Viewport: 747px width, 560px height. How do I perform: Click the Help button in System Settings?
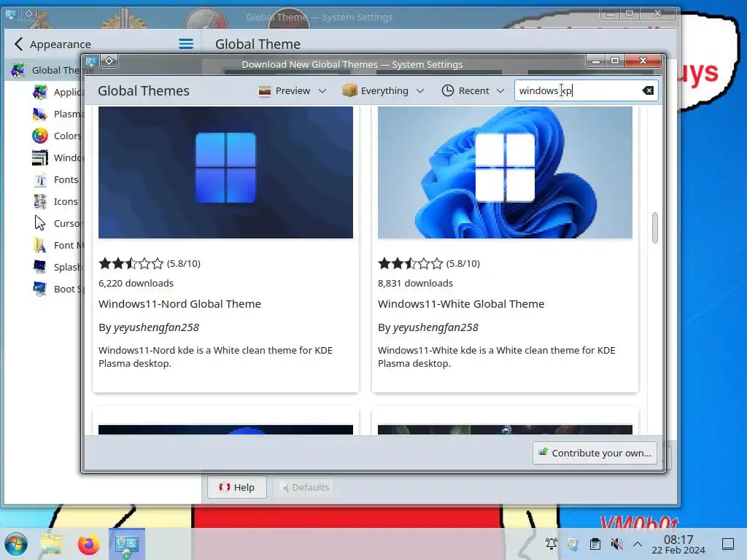pos(237,487)
